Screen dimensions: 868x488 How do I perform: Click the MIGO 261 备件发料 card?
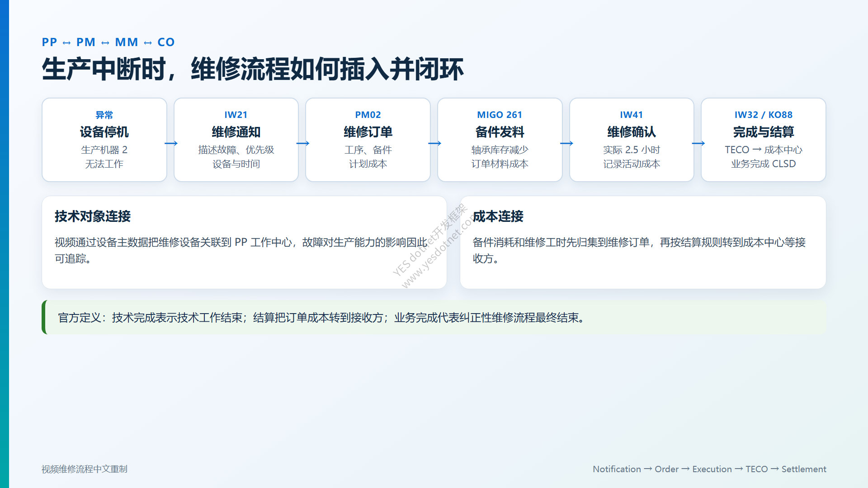coord(500,140)
